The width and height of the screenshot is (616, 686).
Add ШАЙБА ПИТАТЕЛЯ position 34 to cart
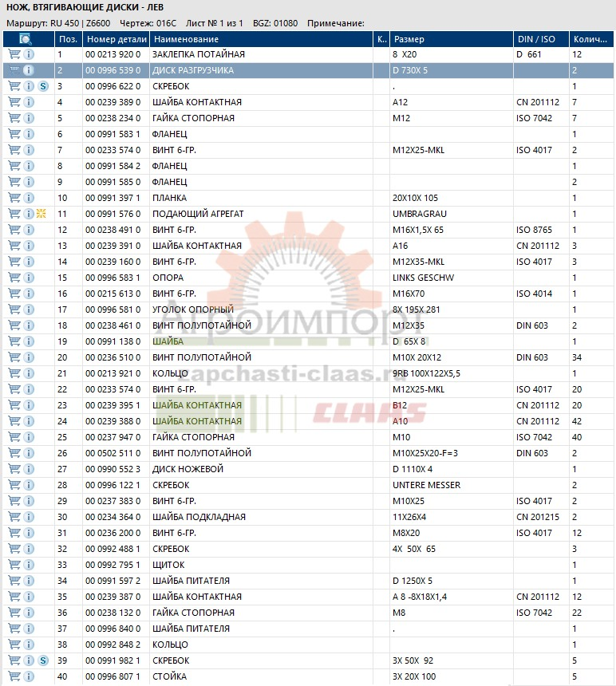pos(14,581)
